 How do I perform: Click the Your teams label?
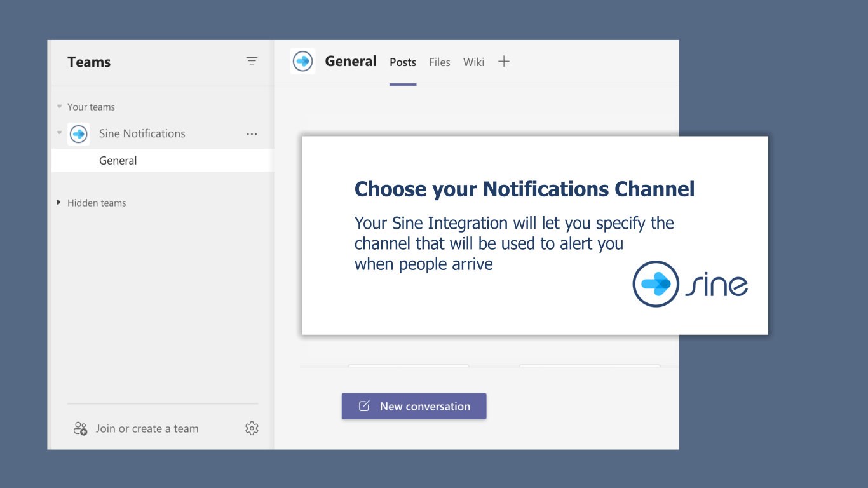click(x=92, y=107)
